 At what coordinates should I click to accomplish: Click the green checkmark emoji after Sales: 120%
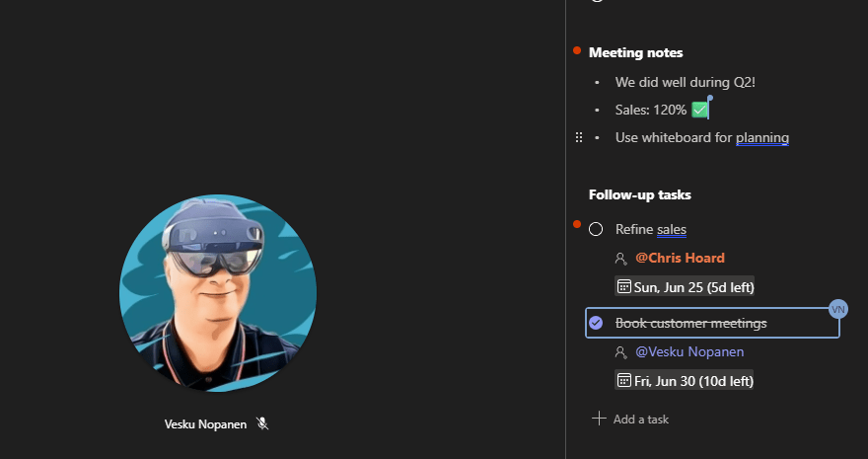699,110
